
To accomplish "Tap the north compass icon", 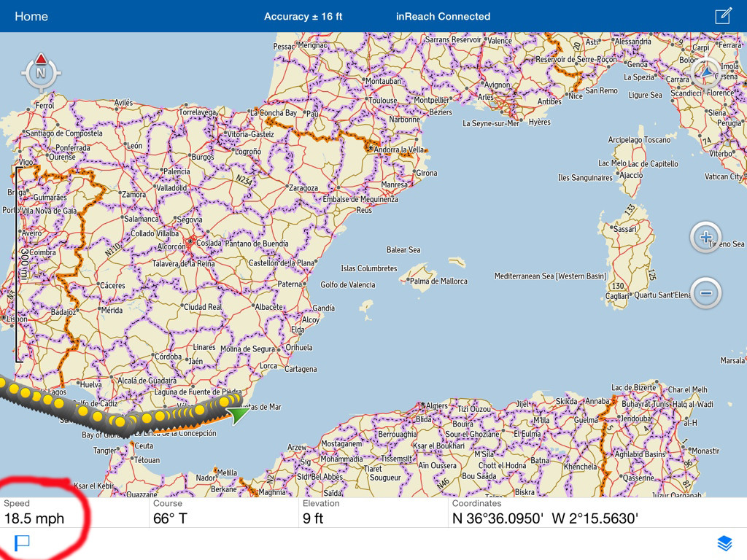I will tap(41, 72).
